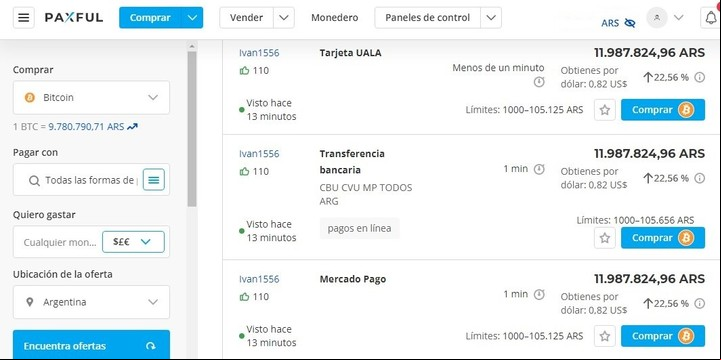Open the Bitcoin cryptocurrency dropdown
This screenshot has width=721, height=360.
91,97
